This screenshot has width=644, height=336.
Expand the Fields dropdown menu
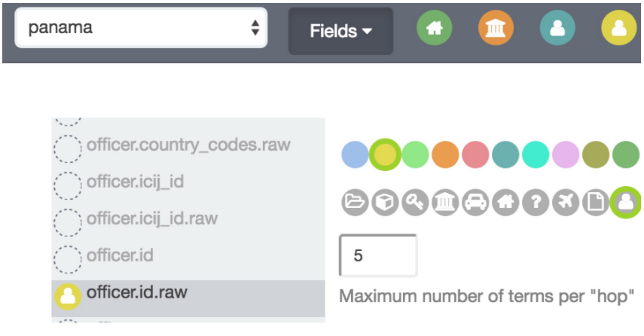click(340, 32)
